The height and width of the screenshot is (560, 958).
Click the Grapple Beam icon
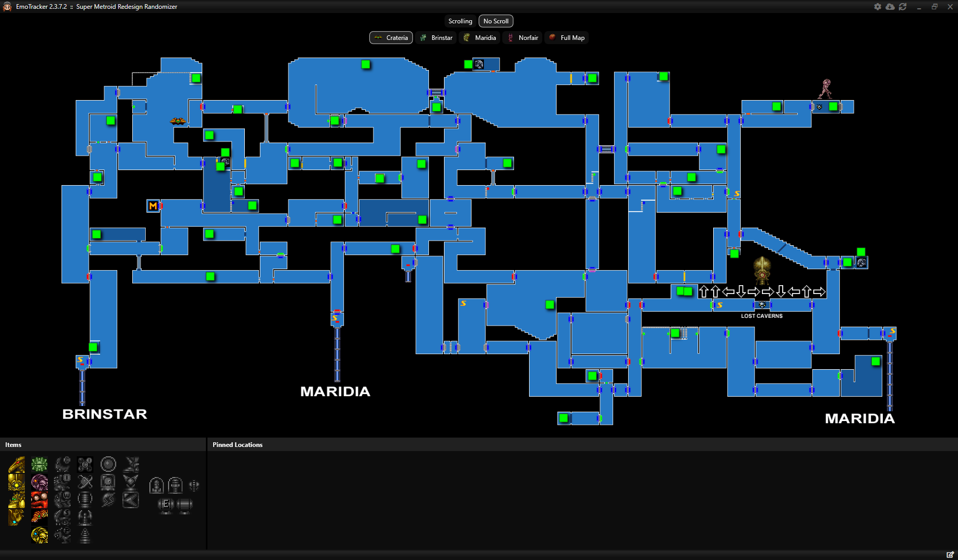85,482
